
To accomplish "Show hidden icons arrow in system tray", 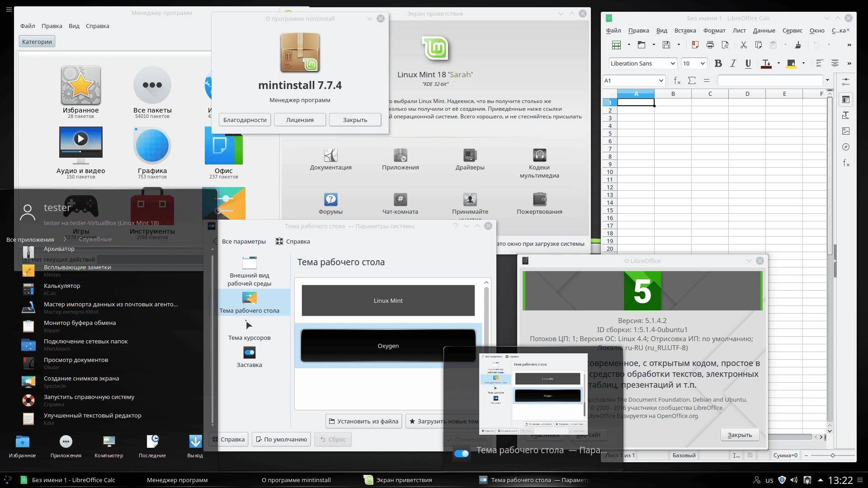I will (820, 480).
